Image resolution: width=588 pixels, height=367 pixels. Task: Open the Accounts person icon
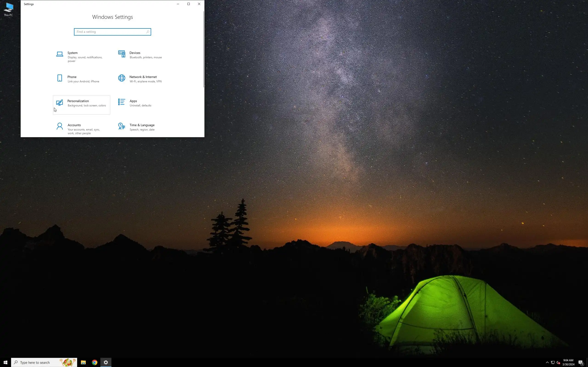pyautogui.click(x=59, y=126)
